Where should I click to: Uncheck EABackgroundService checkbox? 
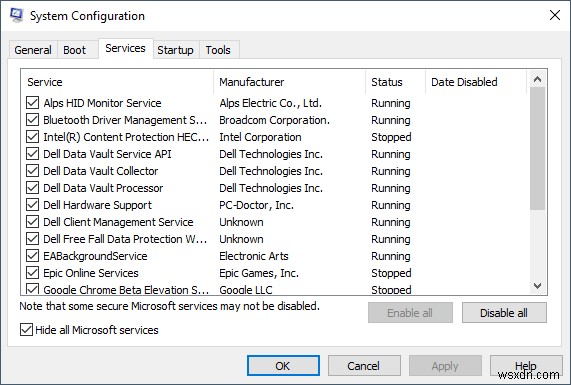[32, 256]
